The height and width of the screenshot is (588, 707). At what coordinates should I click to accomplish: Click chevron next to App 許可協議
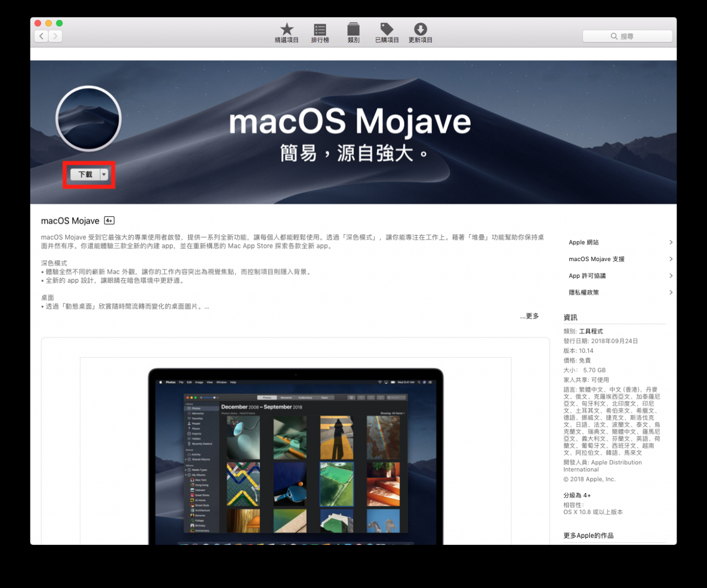coord(671,276)
